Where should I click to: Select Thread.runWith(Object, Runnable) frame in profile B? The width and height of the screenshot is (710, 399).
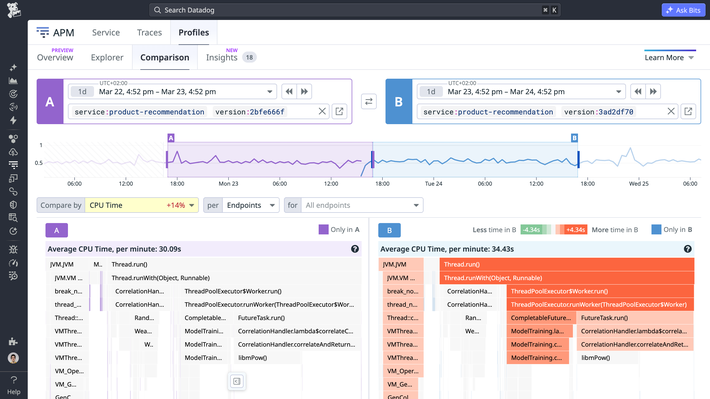(567, 278)
